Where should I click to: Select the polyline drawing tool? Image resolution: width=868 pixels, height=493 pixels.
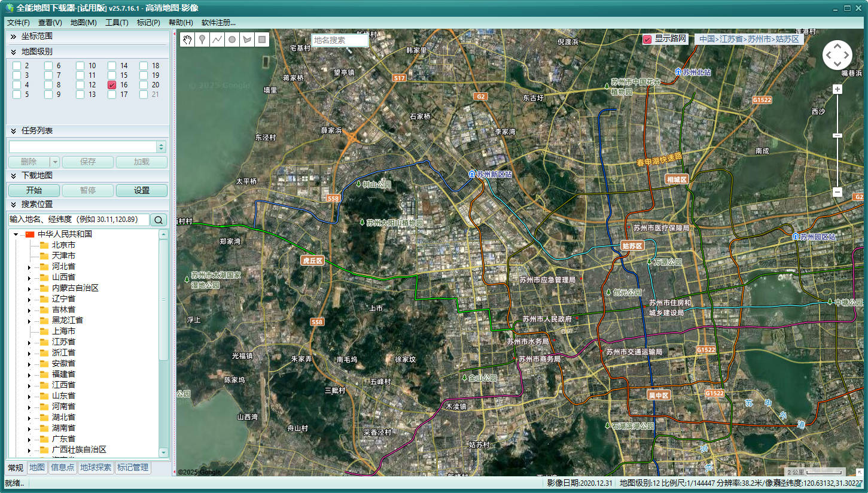click(217, 39)
